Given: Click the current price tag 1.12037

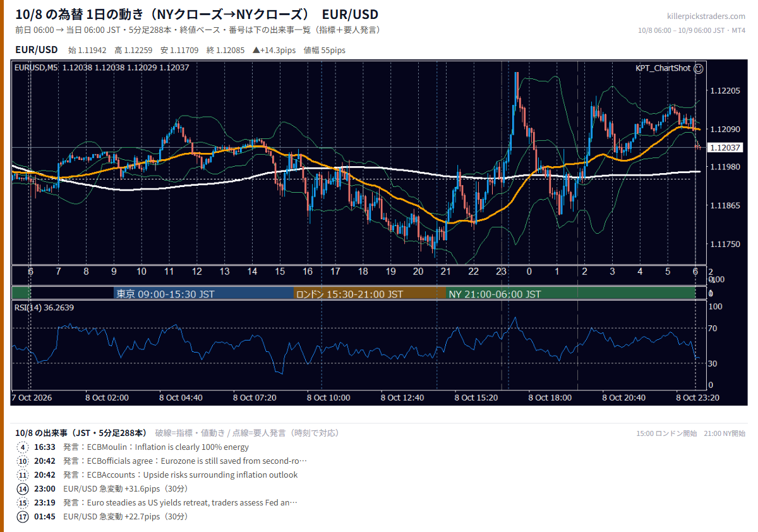Looking at the screenshot, I should [x=725, y=148].
